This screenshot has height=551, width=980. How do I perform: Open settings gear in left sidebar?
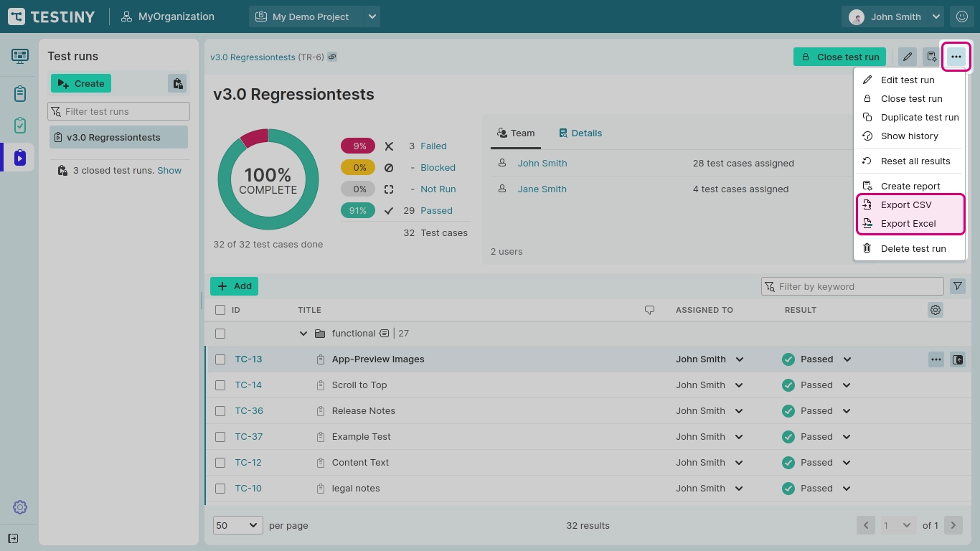20,507
